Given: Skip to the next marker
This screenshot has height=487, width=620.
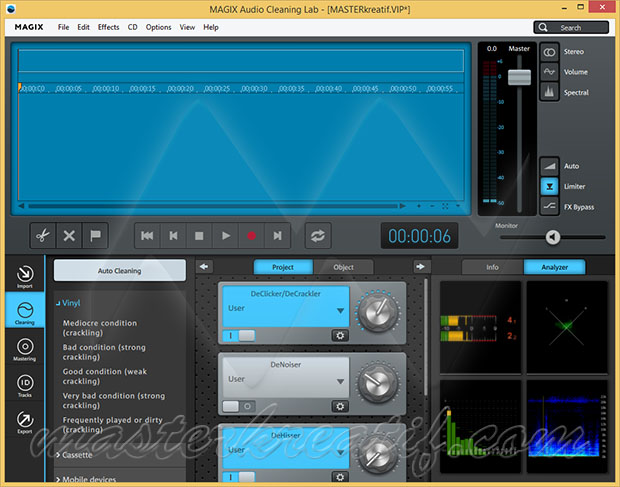Looking at the screenshot, I should [x=278, y=236].
